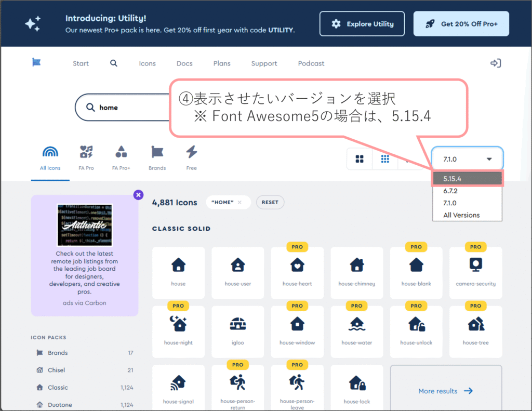Switch to large grid view
Viewport: 532px width, 411px height.
(360, 159)
